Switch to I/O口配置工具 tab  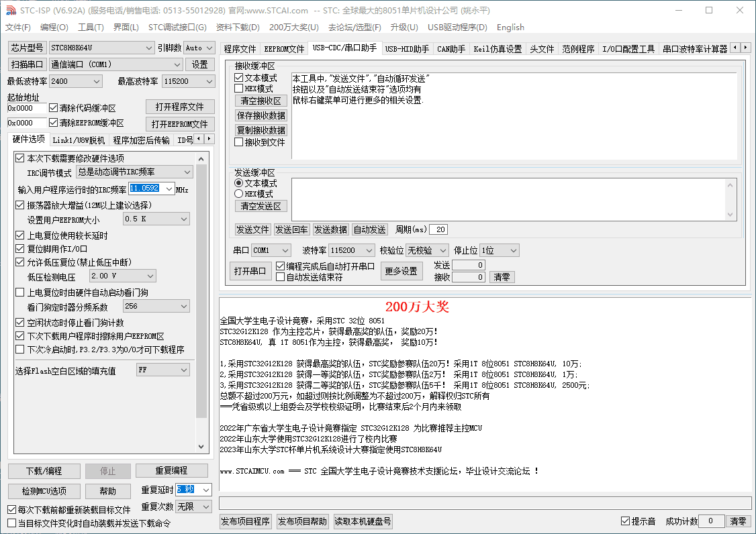[x=628, y=49]
